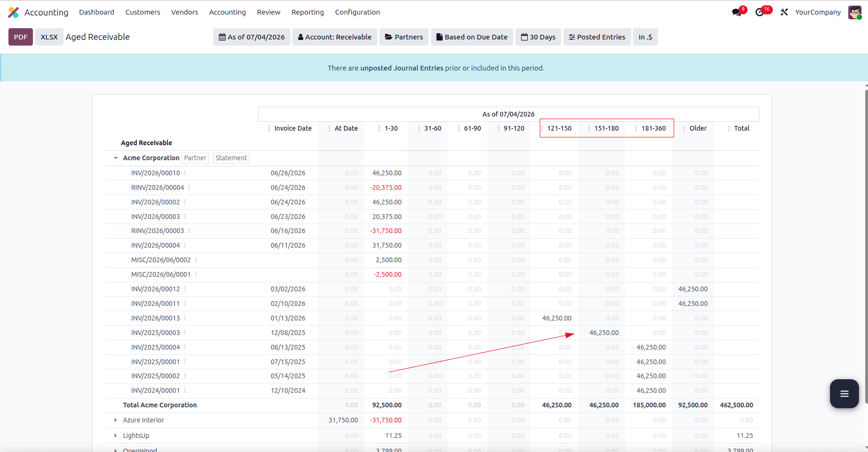Open options menu for INV/2026/00010
The image size is (868, 452).
point(185,173)
